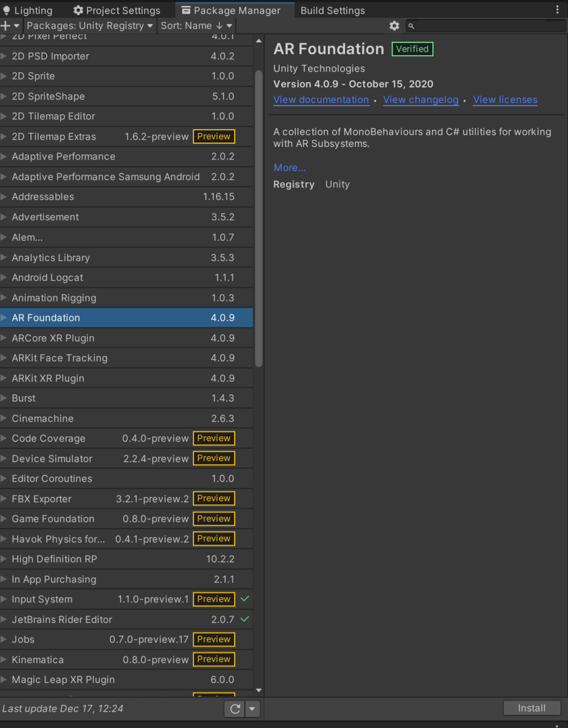
Task: Expand the Burst package versions arrow
Action: click(x=4, y=398)
